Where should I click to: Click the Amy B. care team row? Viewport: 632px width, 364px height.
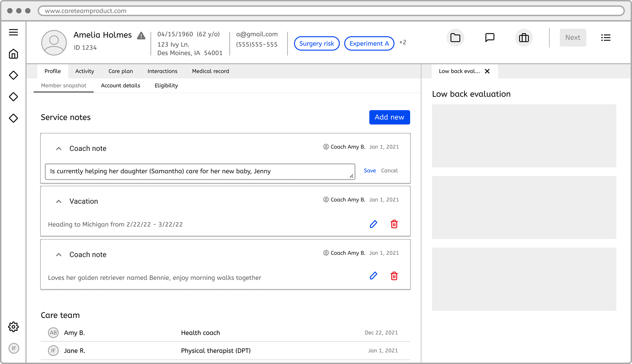pos(225,332)
